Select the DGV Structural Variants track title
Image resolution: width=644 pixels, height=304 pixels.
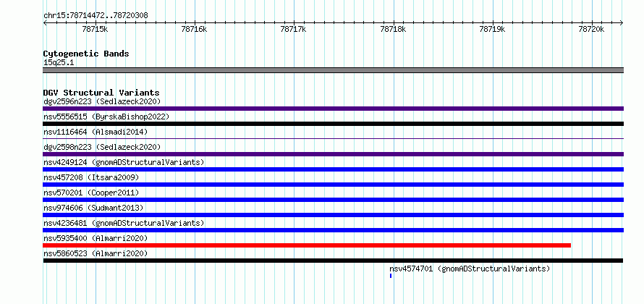[x=101, y=93]
